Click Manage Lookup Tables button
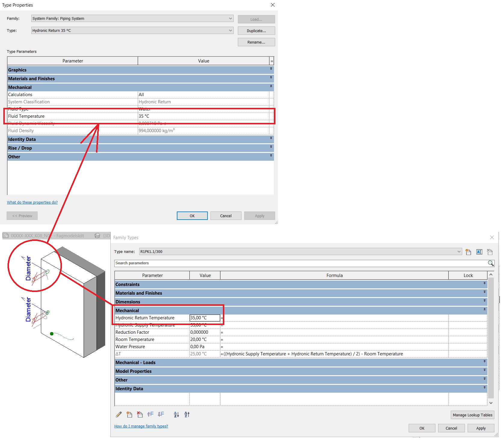 472,415
